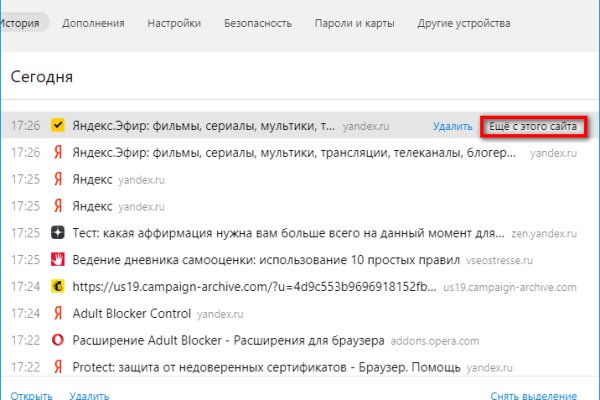Click the Mailchimp favicon of the campaign-archive entry
This screenshot has width=600, height=400.
pyautogui.click(x=58, y=285)
